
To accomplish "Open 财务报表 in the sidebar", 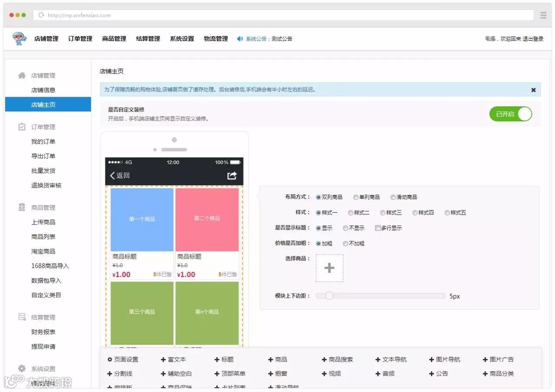I will pyautogui.click(x=43, y=332).
